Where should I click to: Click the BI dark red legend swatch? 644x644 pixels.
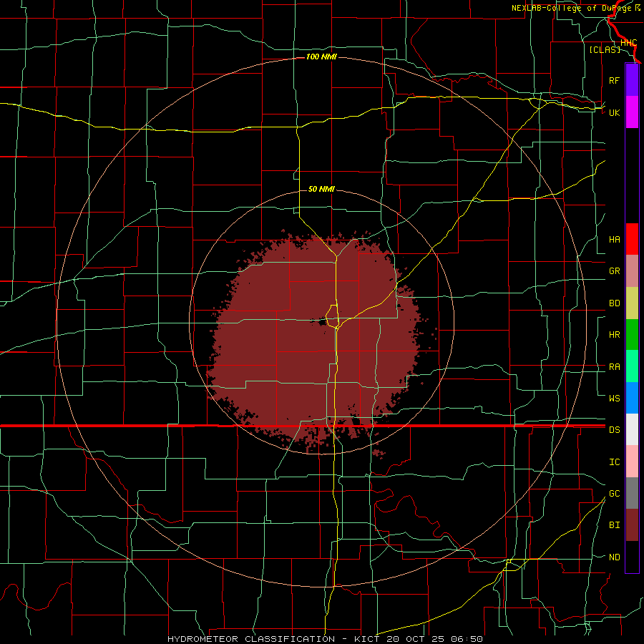pos(632,525)
